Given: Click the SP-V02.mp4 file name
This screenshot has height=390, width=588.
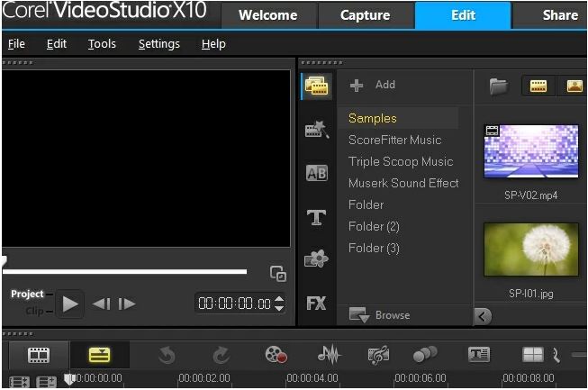Looking at the screenshot, I should (x=530, y=195).
